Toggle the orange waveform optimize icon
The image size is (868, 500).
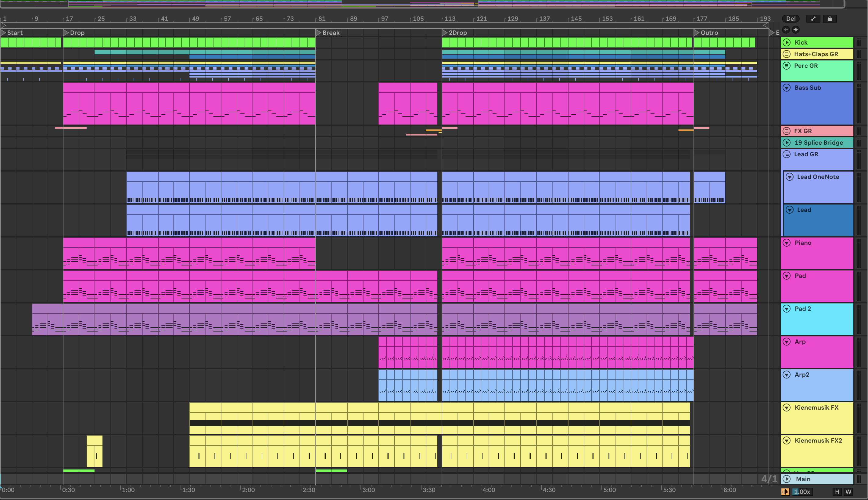(785, 492)
